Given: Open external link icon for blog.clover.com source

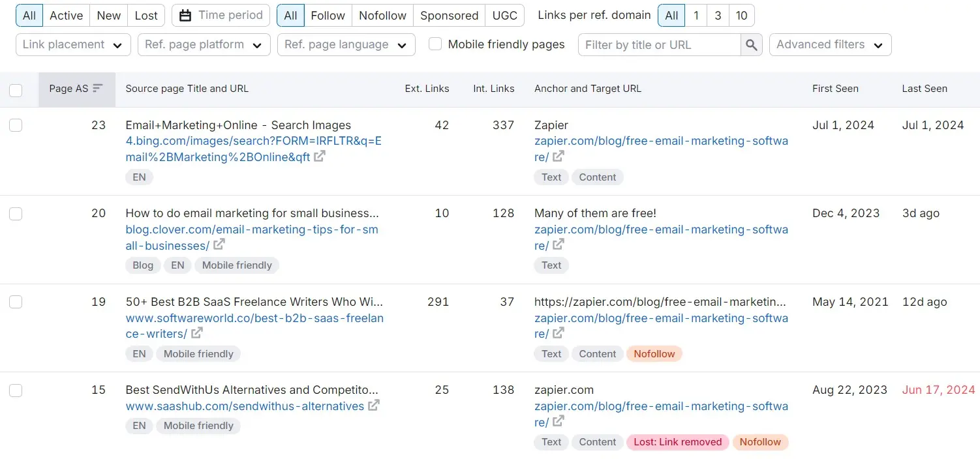Looking at the screenshot, I should point(219,244).
